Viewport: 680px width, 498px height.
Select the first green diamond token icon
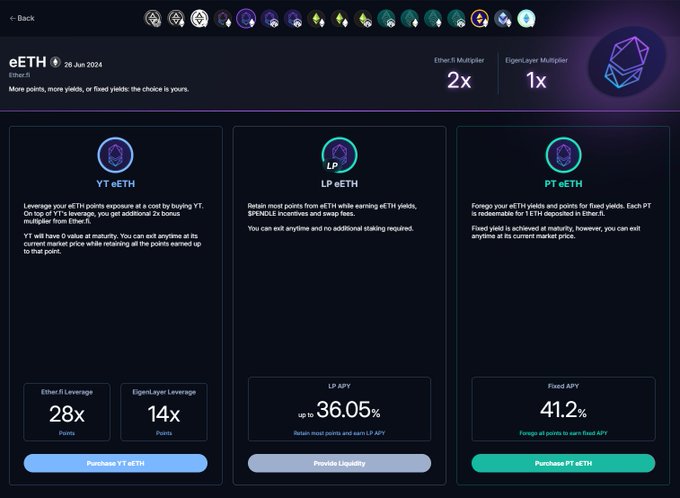pos(316,19)
